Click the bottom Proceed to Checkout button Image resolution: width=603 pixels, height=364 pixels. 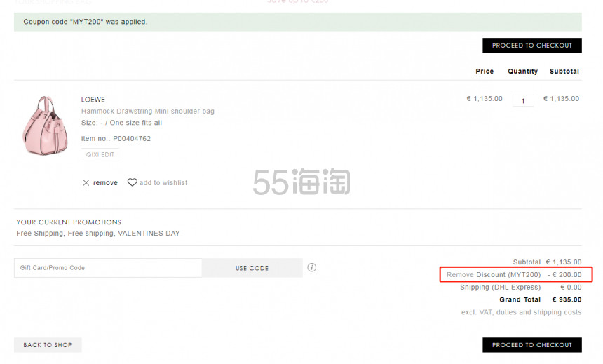[532, 345]
